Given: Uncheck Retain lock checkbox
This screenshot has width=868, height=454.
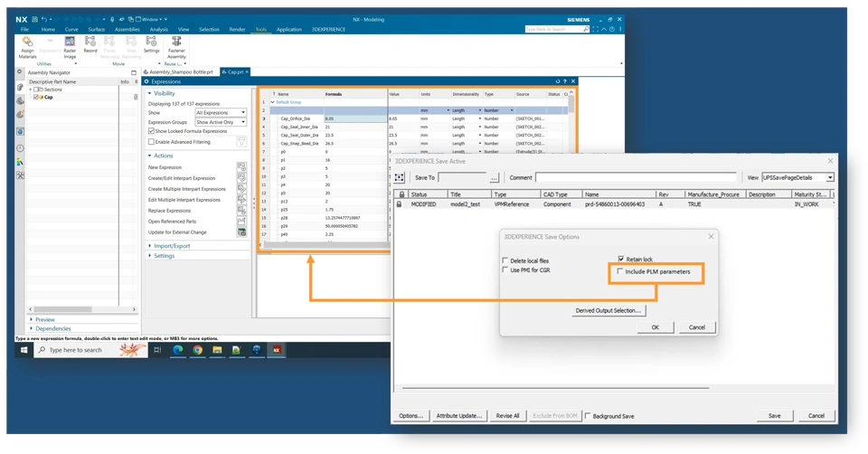Looking at the screenshot, I should click(x=620, y=259).
